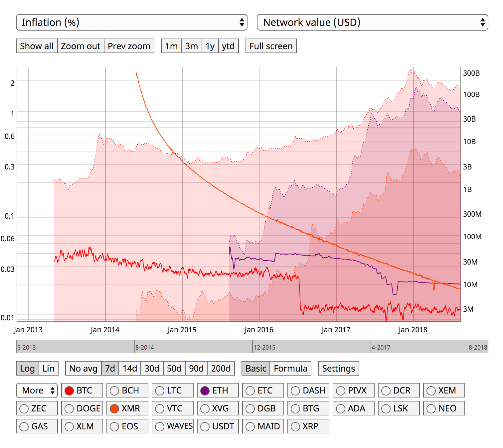503x448 pixels.
Task: Toggle the LSK coin series
Action: tap(399, 408)
